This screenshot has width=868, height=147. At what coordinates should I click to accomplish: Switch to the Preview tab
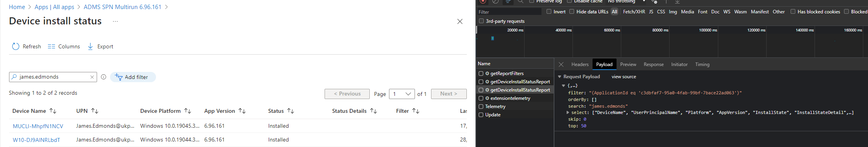pyautogui.click(x=628, y=64)
